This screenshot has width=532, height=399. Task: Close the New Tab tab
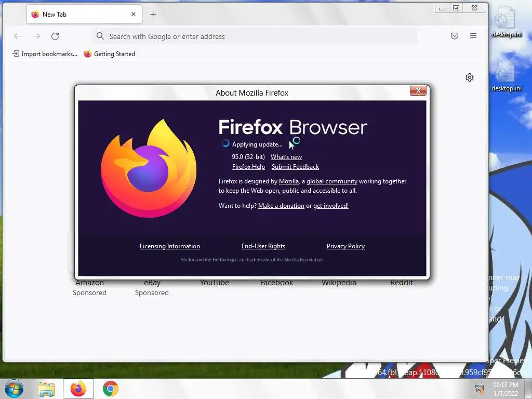click(x=134, y=14)
